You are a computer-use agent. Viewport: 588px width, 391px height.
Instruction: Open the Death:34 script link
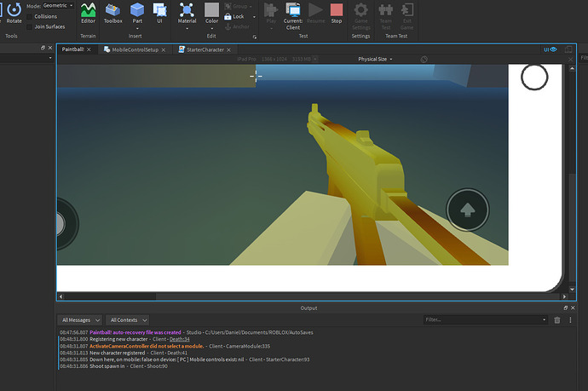click(x=178, y=339)
